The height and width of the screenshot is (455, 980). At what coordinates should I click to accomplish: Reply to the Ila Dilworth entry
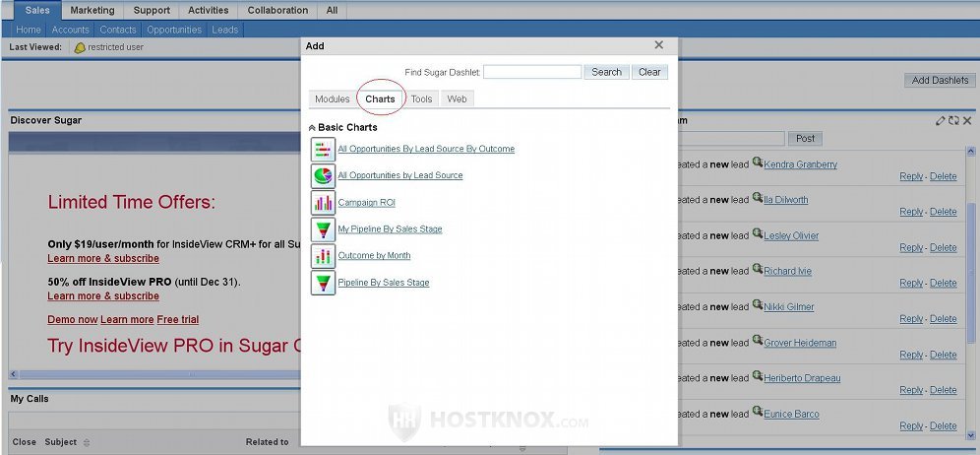click(x=911, y=212)
